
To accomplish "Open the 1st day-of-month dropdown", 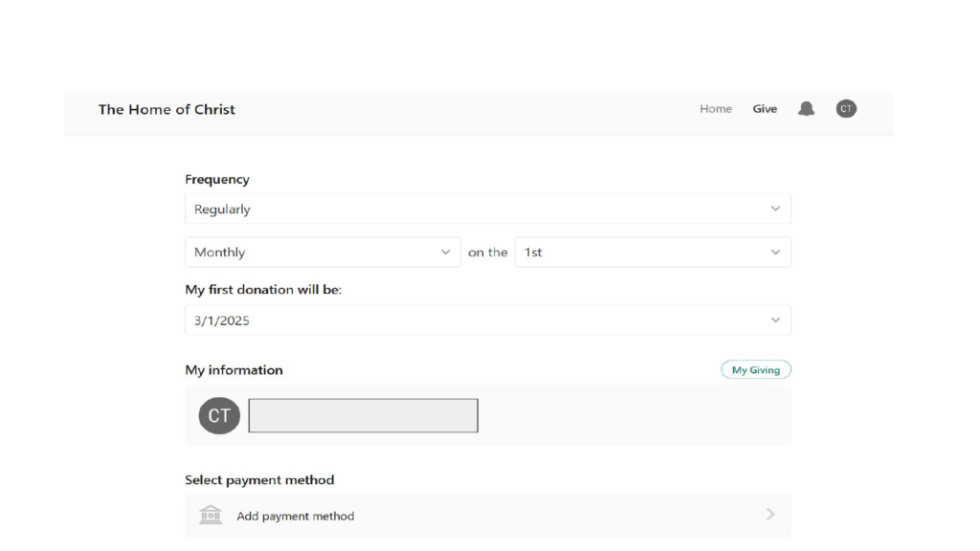I will (x=653, y=253).
